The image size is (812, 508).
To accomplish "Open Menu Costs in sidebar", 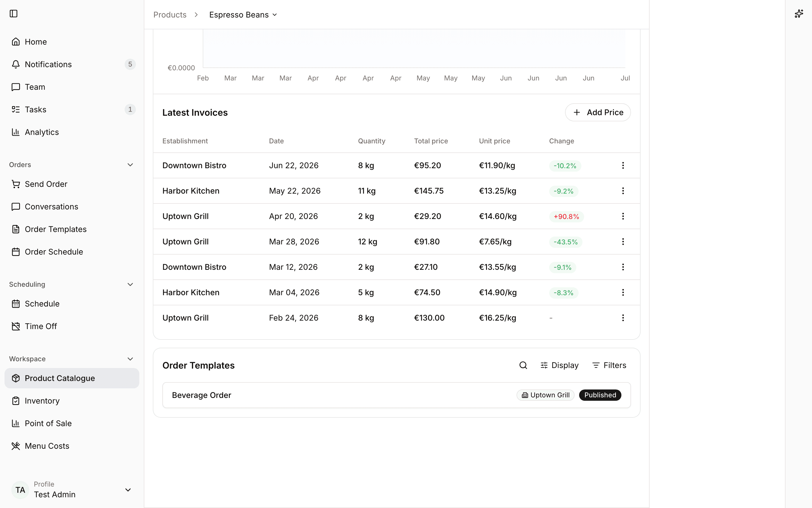I will [72, 446].
